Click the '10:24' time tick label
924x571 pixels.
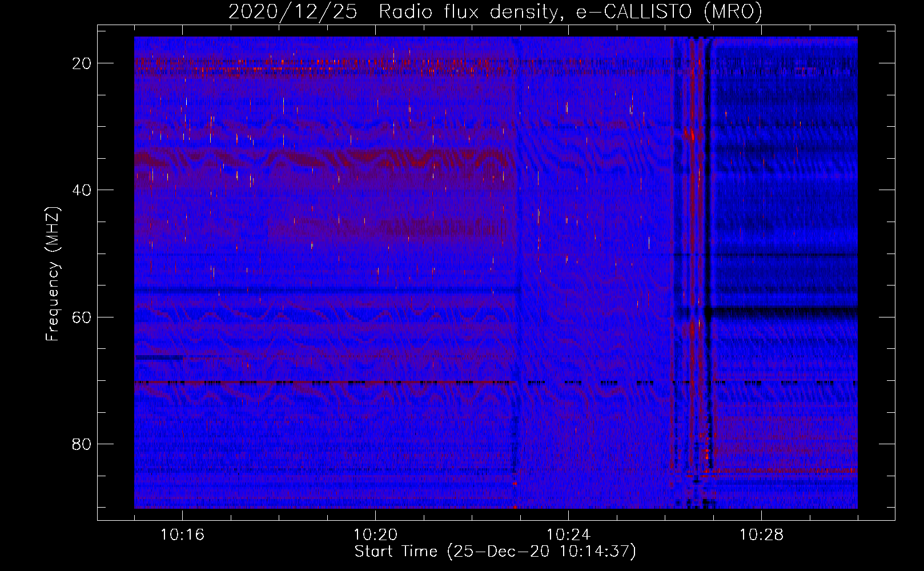pyautogui.click(x=568, y=535)
